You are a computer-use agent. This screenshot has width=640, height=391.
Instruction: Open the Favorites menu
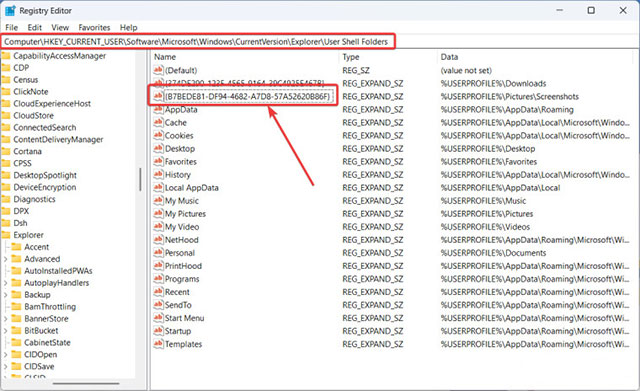coord(94,27)
